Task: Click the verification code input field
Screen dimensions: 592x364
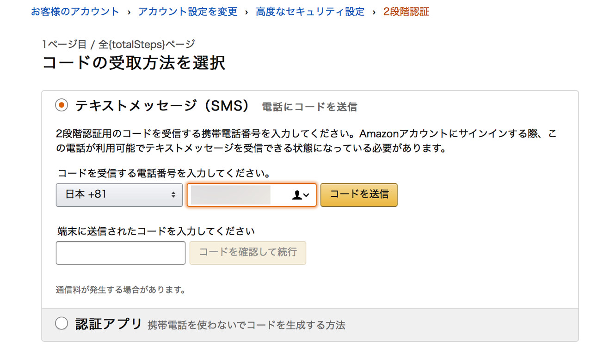Action: (x=121, y=253)
